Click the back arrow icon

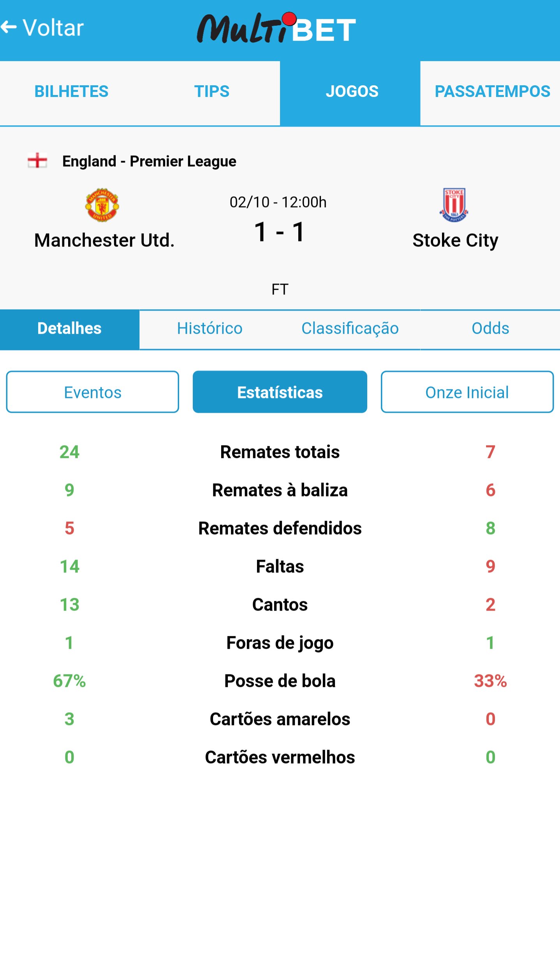coord(10,27)
